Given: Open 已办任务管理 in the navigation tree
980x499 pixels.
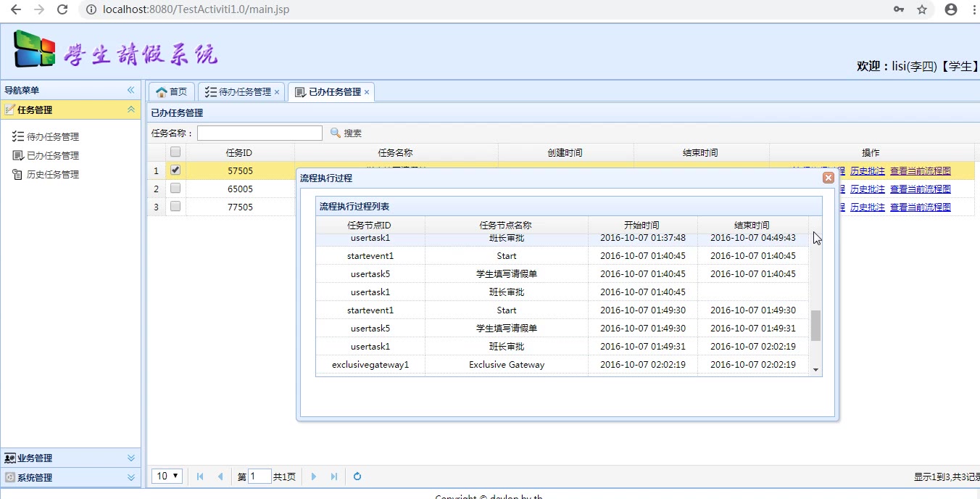Looking at the screenshot, I should [53, 155].
